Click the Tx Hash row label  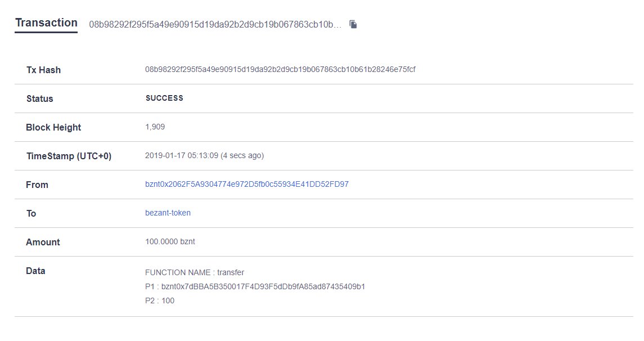[43, 70]
